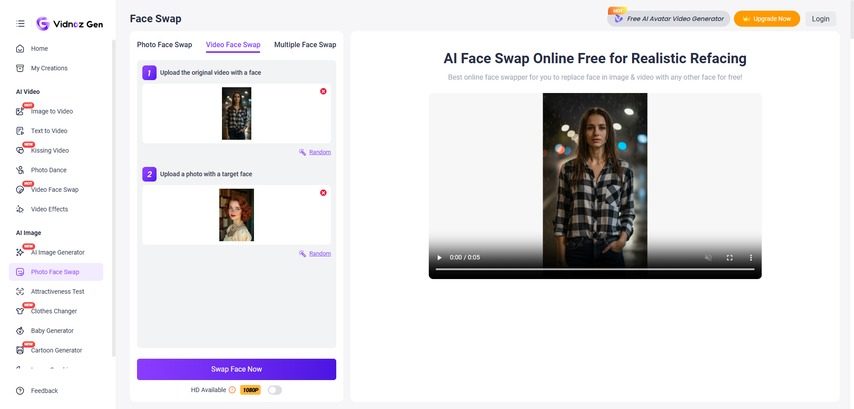Viewport: 854px width, 409px height.
Task: Click the 'AI Image' section heading
Action: click(x=28, y=233)
